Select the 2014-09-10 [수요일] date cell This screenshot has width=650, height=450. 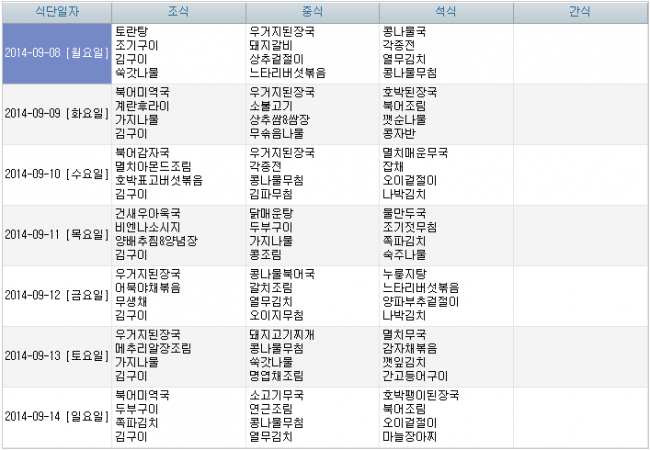click(56, 173)
